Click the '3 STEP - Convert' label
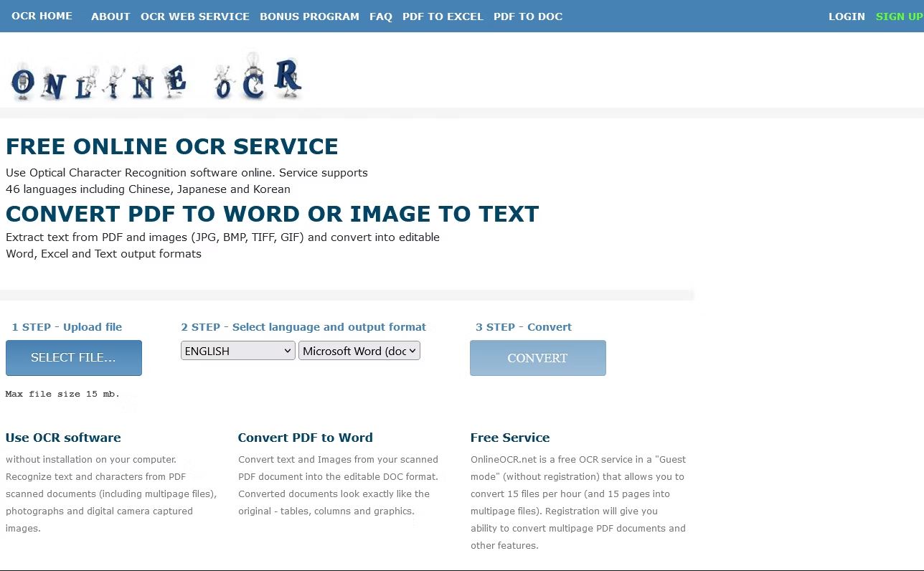Viewport: 924px width, 571px height. (x=523, y=327)
